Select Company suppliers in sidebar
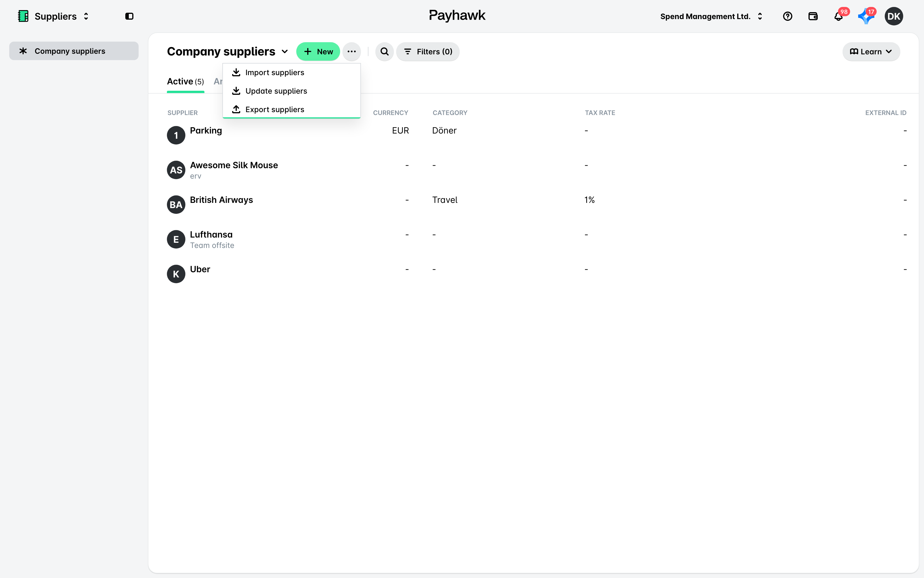The width and height of the screenshot is (924, 578). (x=74, y=51)
